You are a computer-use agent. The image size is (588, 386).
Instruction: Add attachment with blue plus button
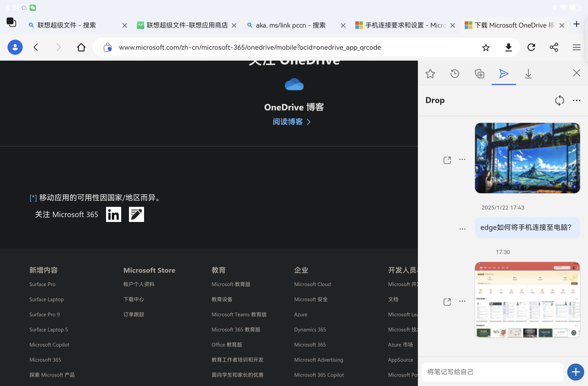(575, 372)
